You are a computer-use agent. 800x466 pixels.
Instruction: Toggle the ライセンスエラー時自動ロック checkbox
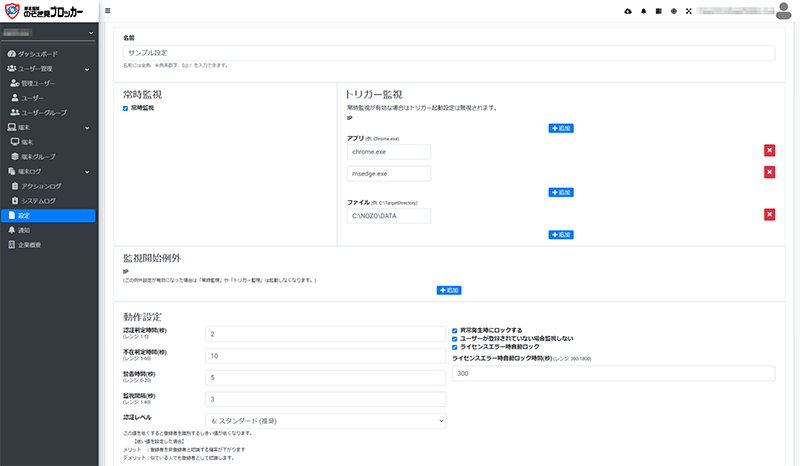tap(455, 347)
